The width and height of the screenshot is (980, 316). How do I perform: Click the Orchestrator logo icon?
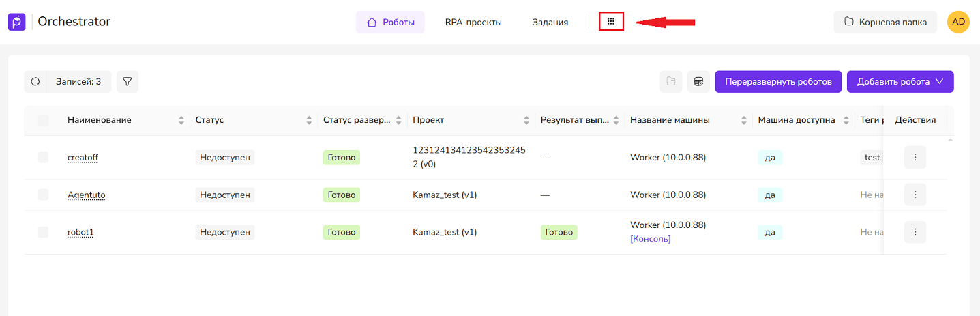click(x=17, y=22)
